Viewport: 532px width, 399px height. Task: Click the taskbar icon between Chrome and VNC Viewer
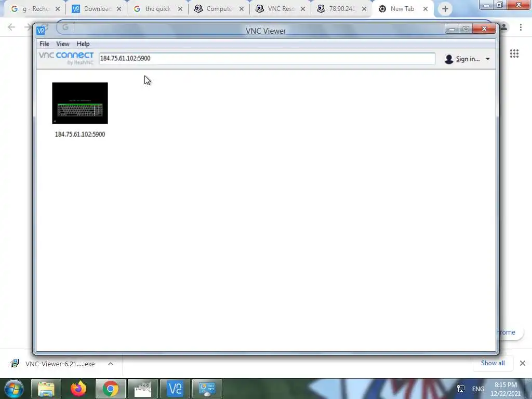coord(143,389)
